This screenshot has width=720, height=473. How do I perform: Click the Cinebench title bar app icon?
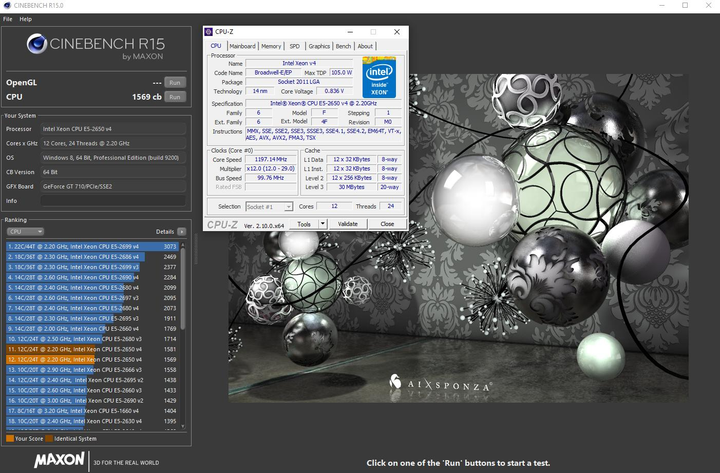click(x=7, y=6)
